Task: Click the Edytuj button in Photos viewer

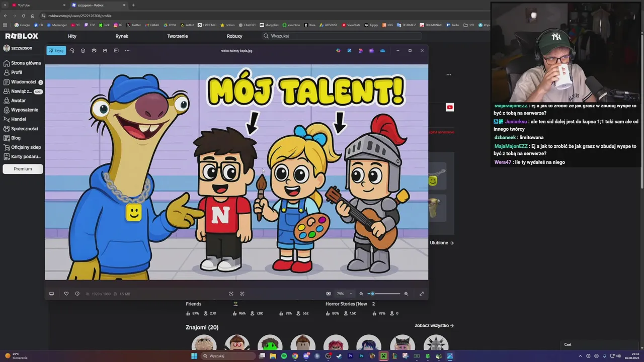Action: click(56, 50)
